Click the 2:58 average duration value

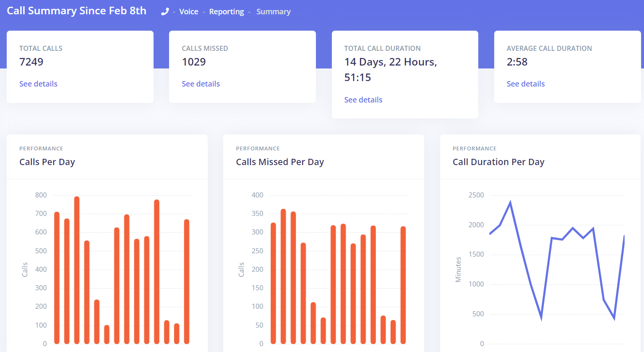tap(517, 62)
